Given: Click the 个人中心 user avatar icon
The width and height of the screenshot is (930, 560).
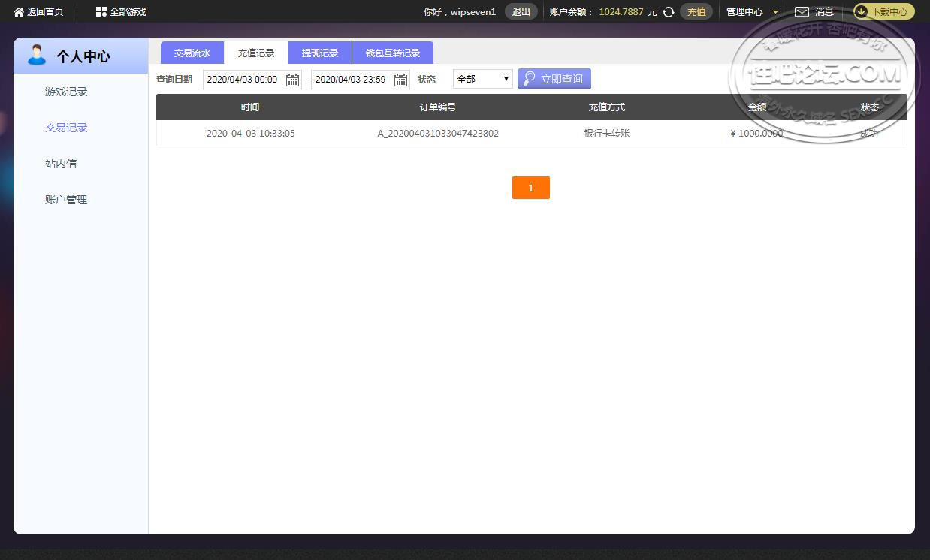Looking at the screenshot, I should coord(36,55).
